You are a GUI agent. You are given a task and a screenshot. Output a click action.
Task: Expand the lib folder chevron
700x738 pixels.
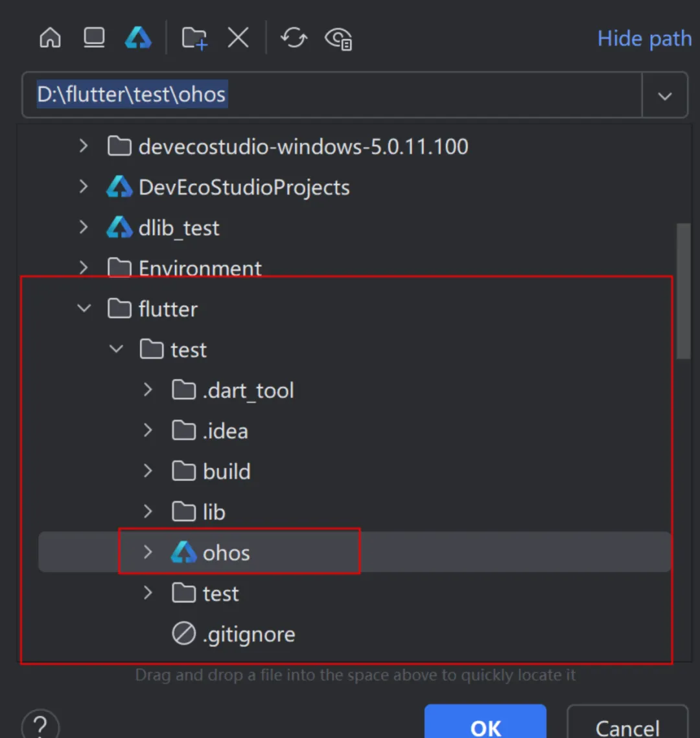(x=148, y=511)
